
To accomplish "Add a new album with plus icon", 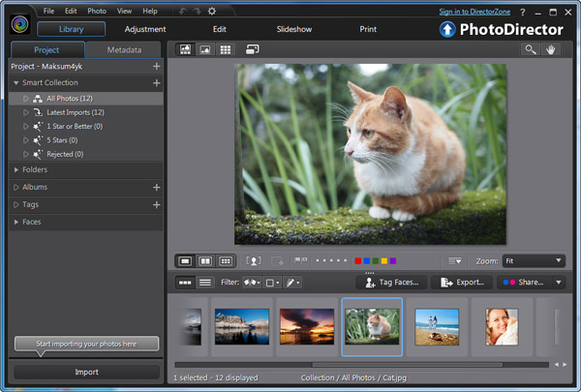I will pyautogui.click(x=156, y=187).
